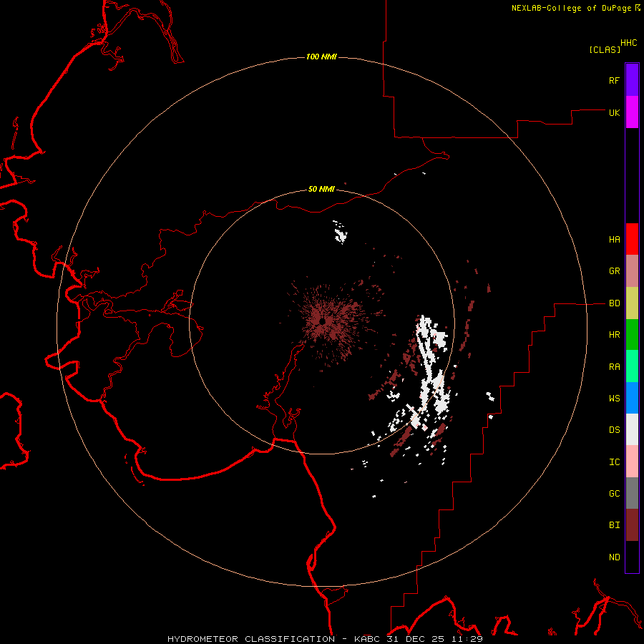Click the DS legend label
Image resolution: width=644 pixels, height=644 pixels.
[614, 430]
